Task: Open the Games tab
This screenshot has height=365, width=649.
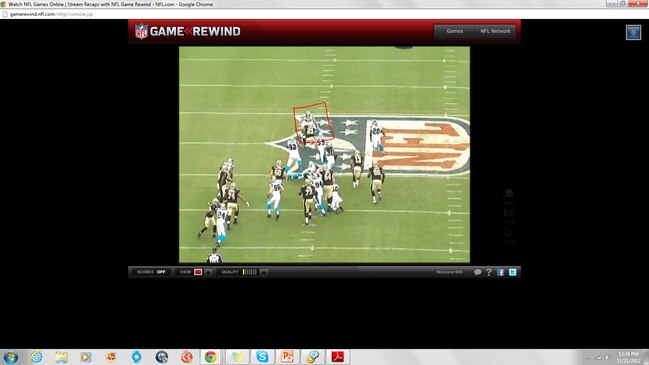Action: coord(454,31)
